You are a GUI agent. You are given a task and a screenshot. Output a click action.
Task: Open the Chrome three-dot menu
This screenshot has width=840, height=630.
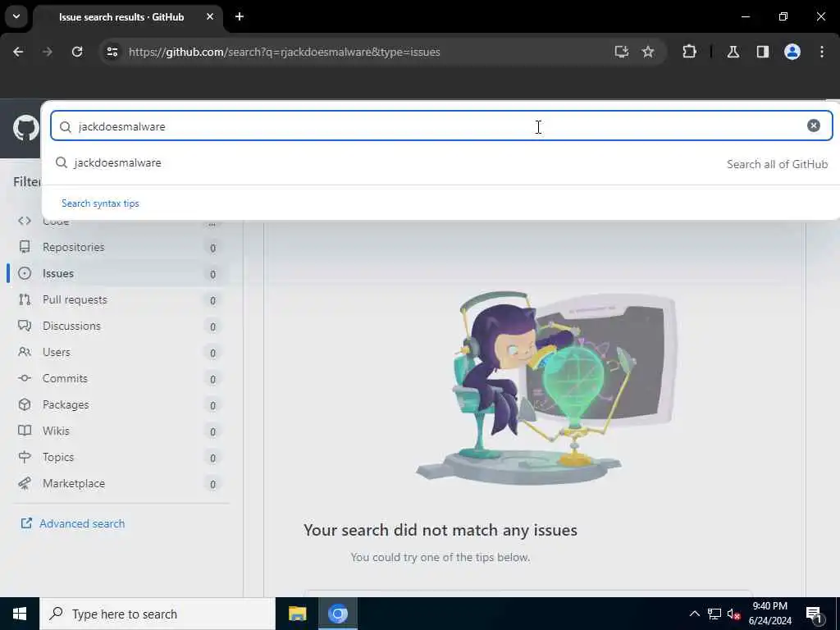822,52
